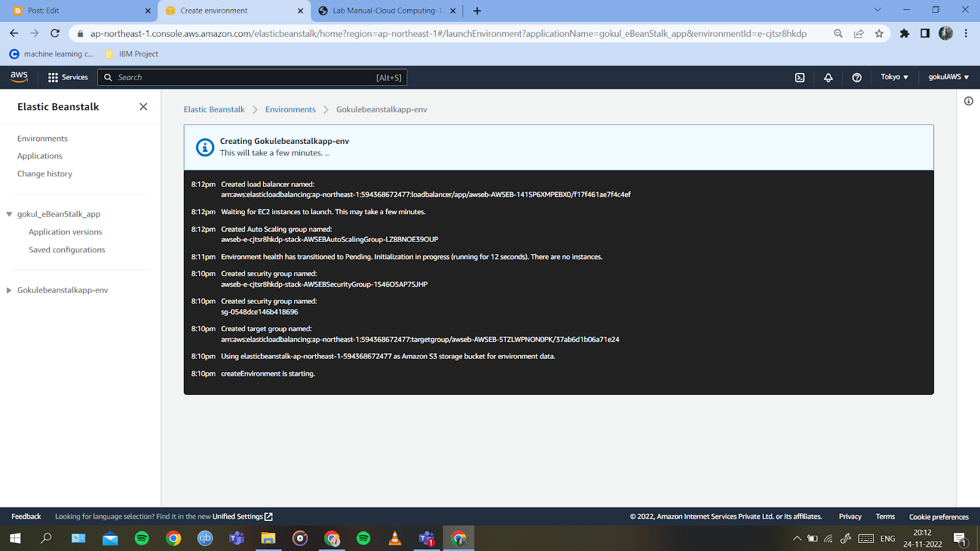Open the Chrome three-dot menu
980x551 pixels.
pos(966,34)
